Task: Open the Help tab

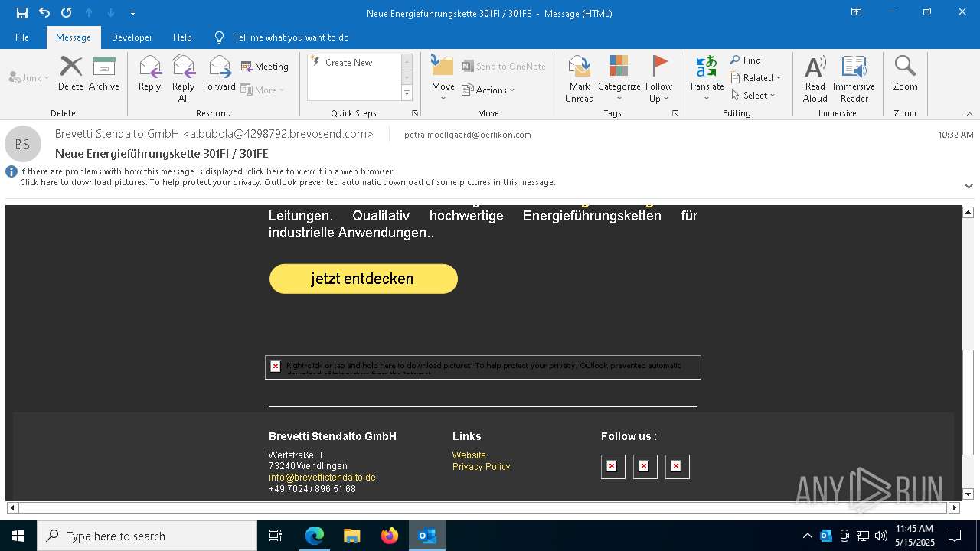Action: (x=182, y=37)
